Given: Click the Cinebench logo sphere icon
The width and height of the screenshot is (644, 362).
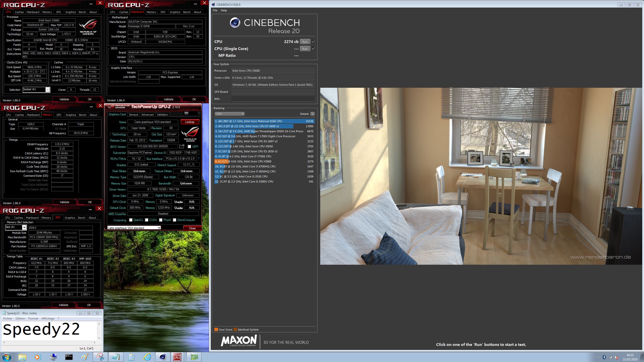Looking at the screenshot, I should coord(235,23).
